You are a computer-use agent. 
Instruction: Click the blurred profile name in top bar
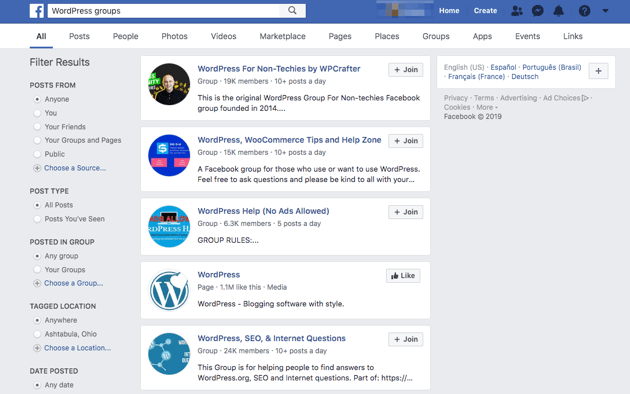405,11
